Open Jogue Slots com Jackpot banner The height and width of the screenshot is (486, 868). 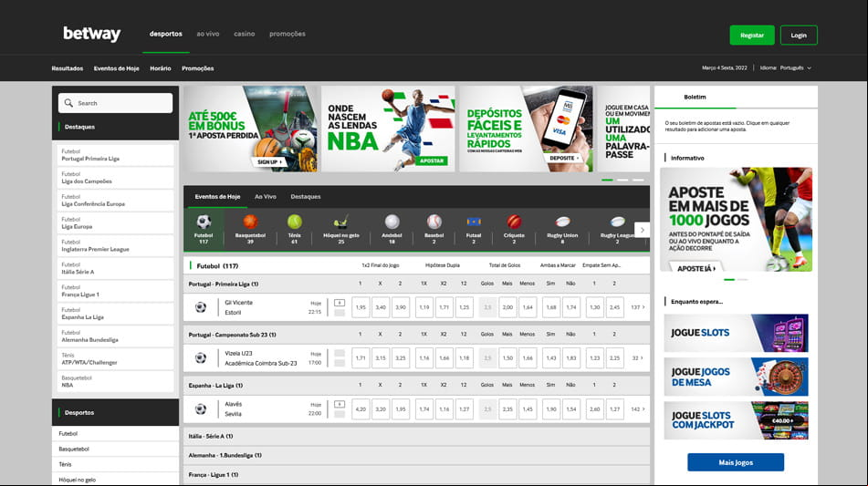click(x=736, y=420)
